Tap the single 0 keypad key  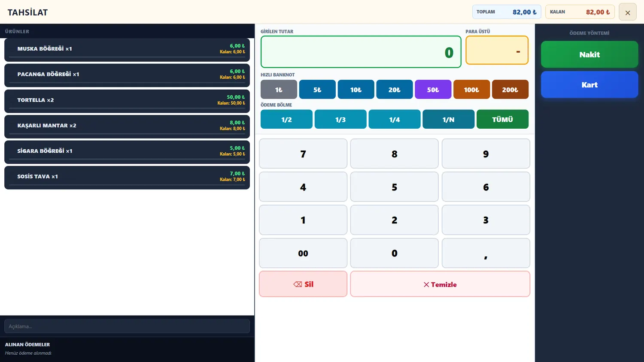395,253
